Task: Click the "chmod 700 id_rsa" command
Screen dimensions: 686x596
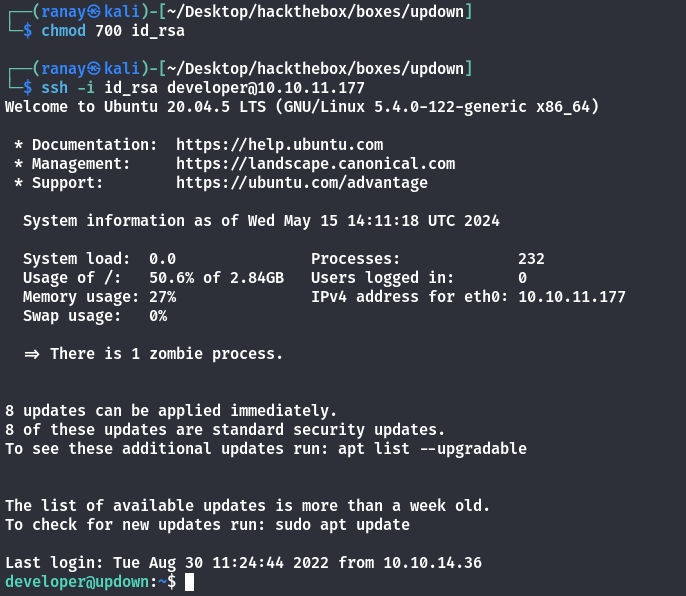Action: [113, 31]
